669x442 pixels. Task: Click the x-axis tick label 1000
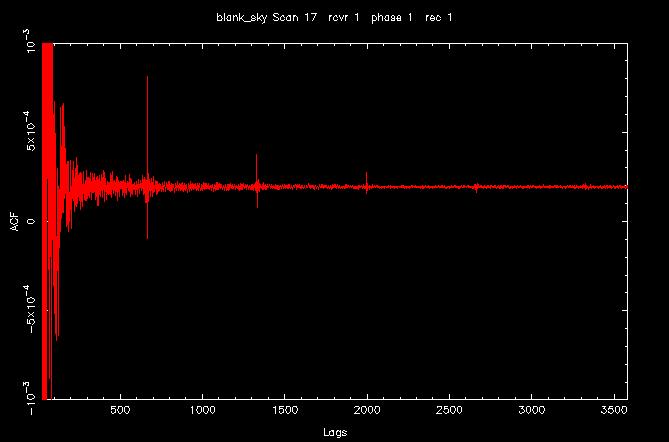203,410
